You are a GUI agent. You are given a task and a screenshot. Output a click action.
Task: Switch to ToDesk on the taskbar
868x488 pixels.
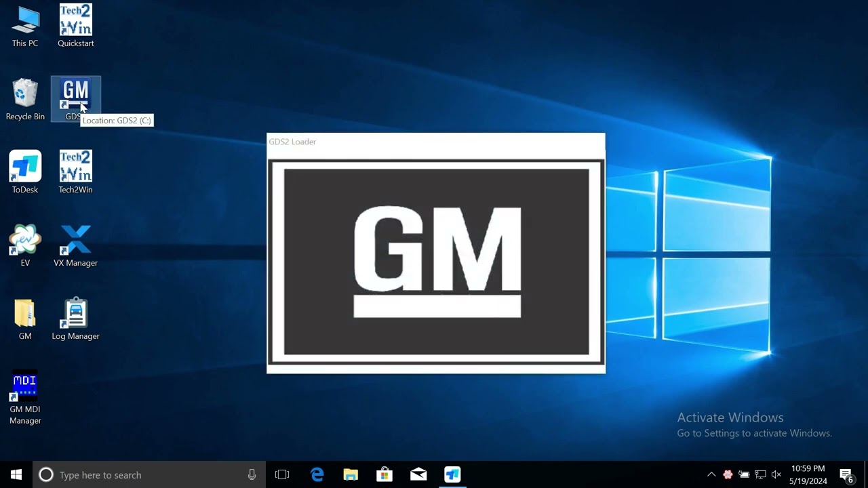tap(452, 474)
